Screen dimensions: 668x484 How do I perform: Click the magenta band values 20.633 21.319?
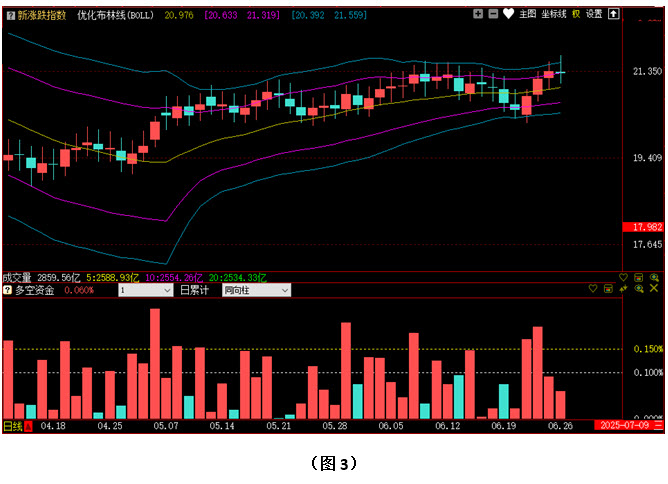tap(242, 15)
